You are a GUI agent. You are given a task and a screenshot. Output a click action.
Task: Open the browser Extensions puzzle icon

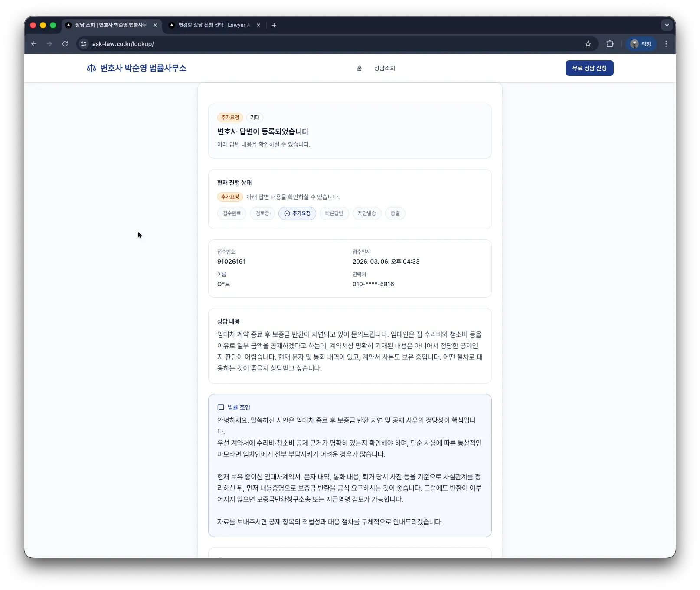610,44
